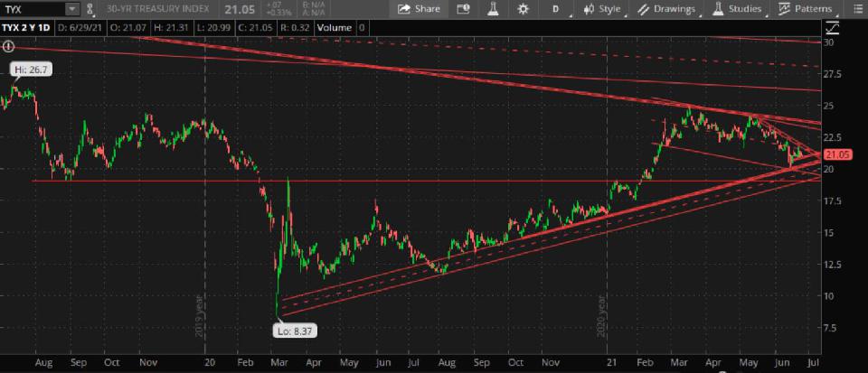Click the 2020 year vertical marker label
The width and height of the screenshot is (868, 373).
[602, 314]
